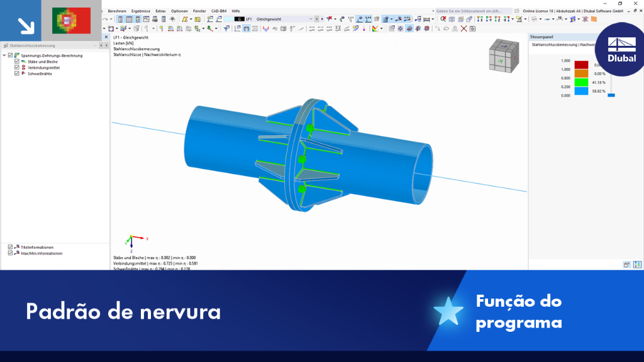Click the filter funnel with red X icon
Image resolution: width=644 pixels, height=362 pixels.
329,19
